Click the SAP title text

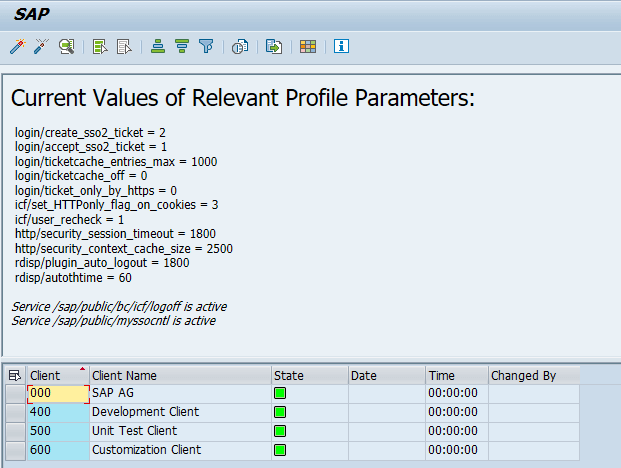point(31,14)
